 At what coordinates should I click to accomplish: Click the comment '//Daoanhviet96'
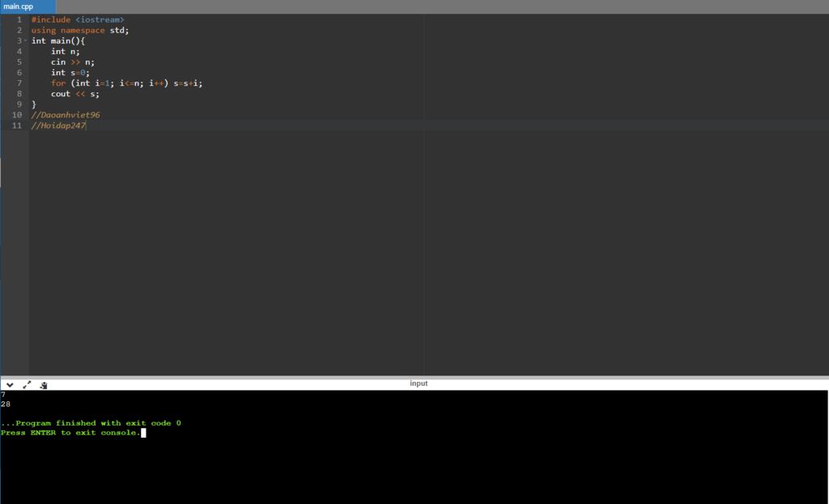66,115
